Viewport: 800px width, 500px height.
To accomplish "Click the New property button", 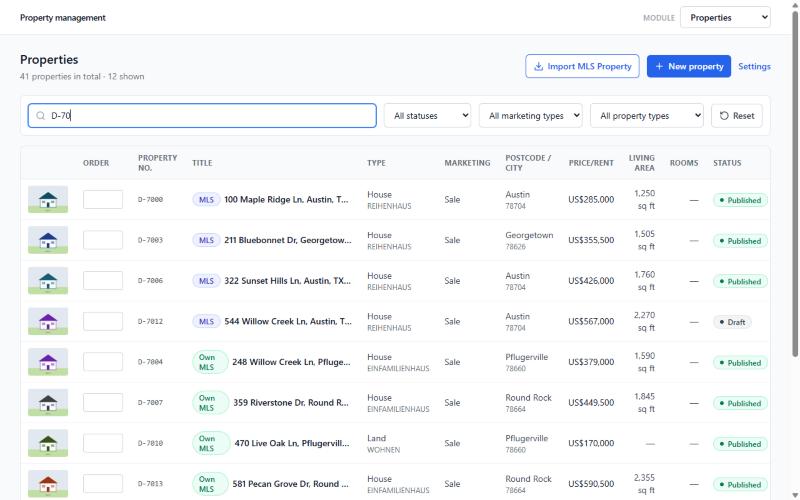I will (689, 66).
